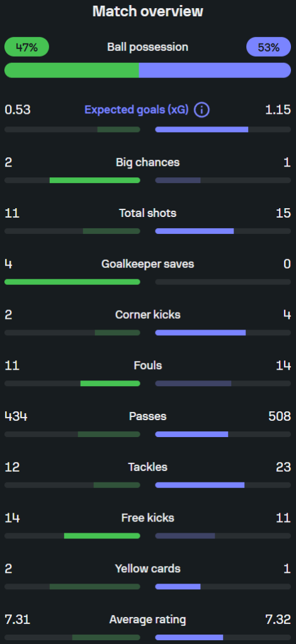Click the 47% possession badge
Viewport: 296px width, 644px height.
[x=26, y=47]
